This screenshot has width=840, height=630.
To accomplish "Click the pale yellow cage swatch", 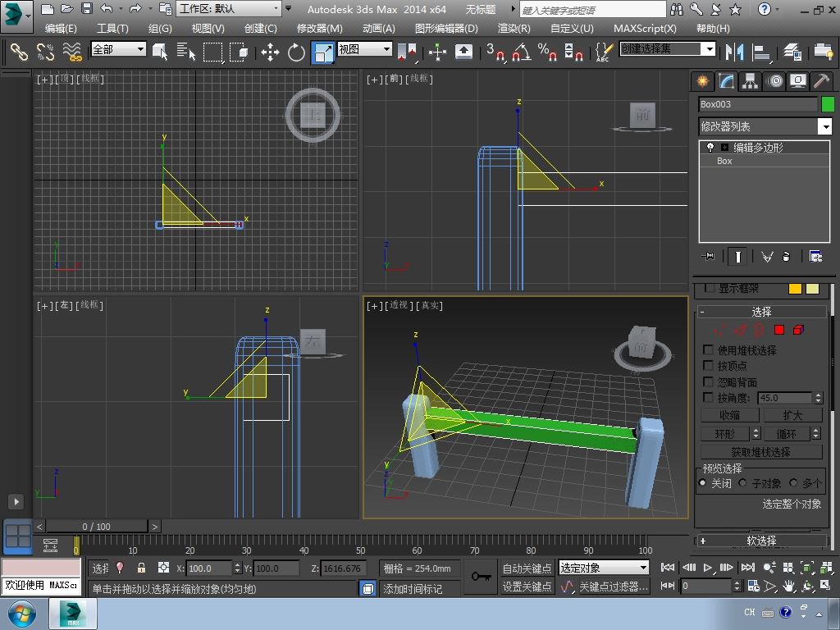I will point(813,289).
